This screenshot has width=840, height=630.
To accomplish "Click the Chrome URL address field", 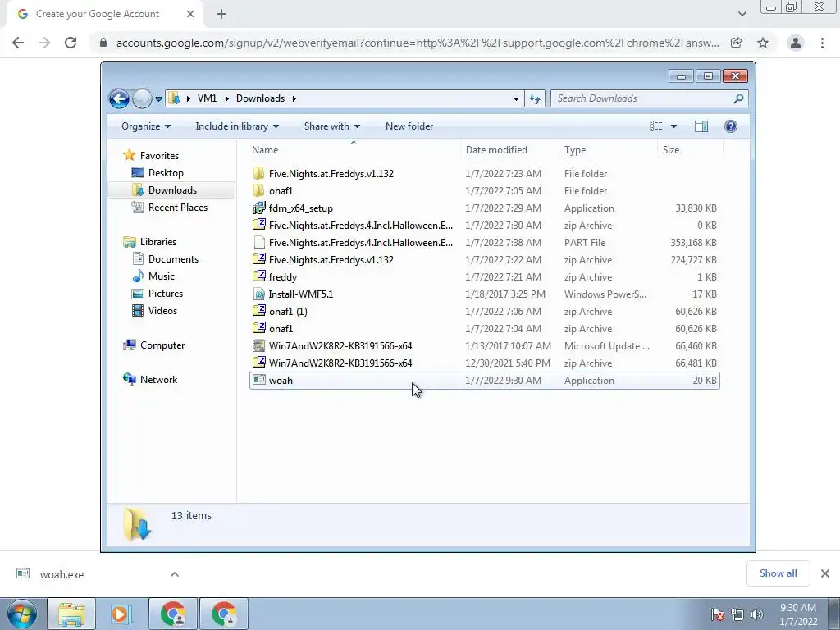I will 418,43.
